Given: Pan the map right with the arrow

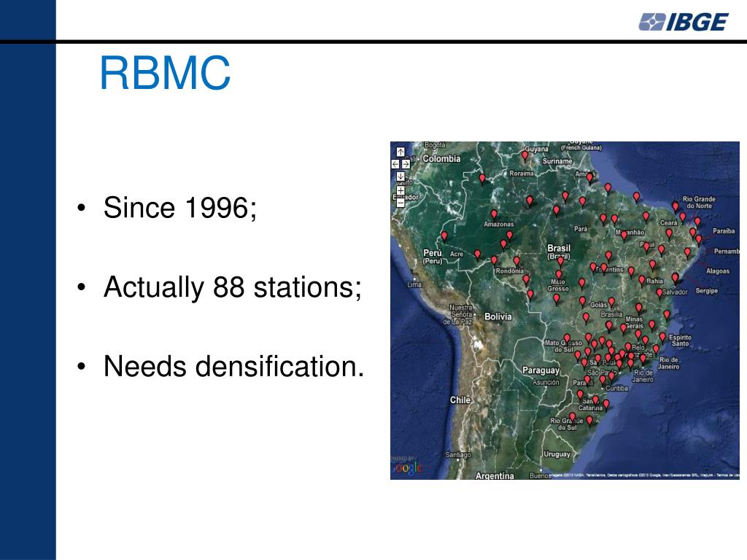Looking at the screenshot, I should 406,164.
